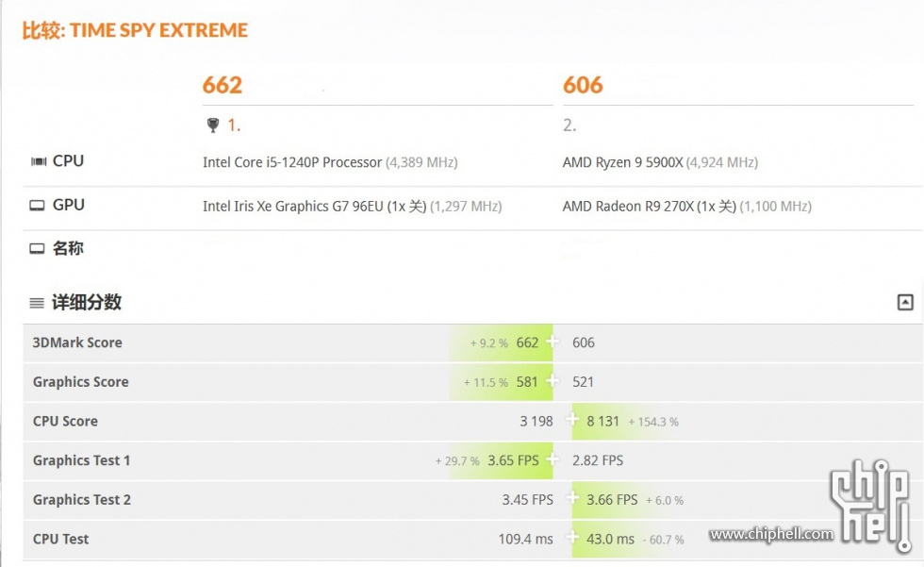Click the list icon beside 详细分数
Viewport: 924px width, 567px height.
pos(37,303)
